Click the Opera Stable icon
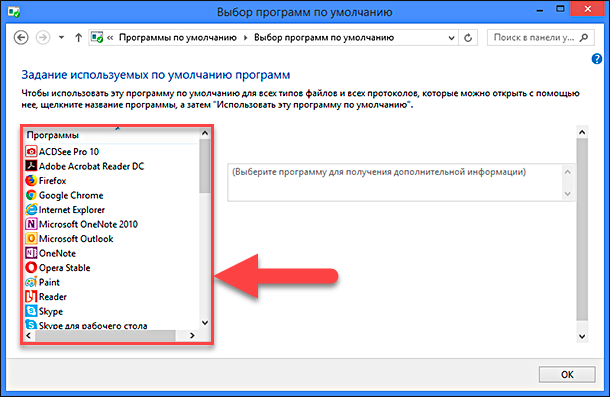This screenshot has width=610, height=397. [x=31, y=268]
